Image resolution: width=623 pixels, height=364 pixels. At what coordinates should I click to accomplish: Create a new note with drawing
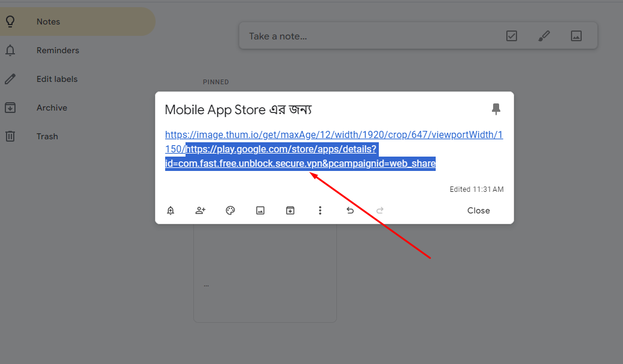[544, 36]
